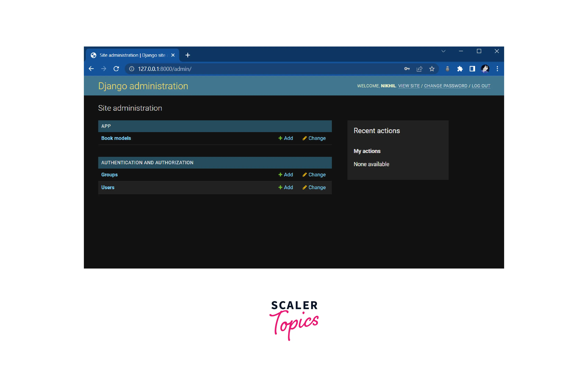Screen dimensions: 588x374
Task: Toggle the browser side panel
Action: [x=472, y=69]
